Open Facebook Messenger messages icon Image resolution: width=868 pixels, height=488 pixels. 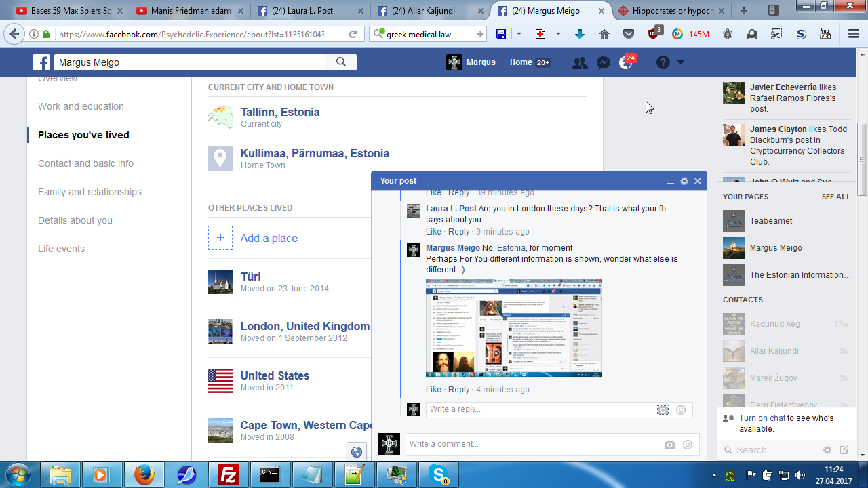click(603, 62)
